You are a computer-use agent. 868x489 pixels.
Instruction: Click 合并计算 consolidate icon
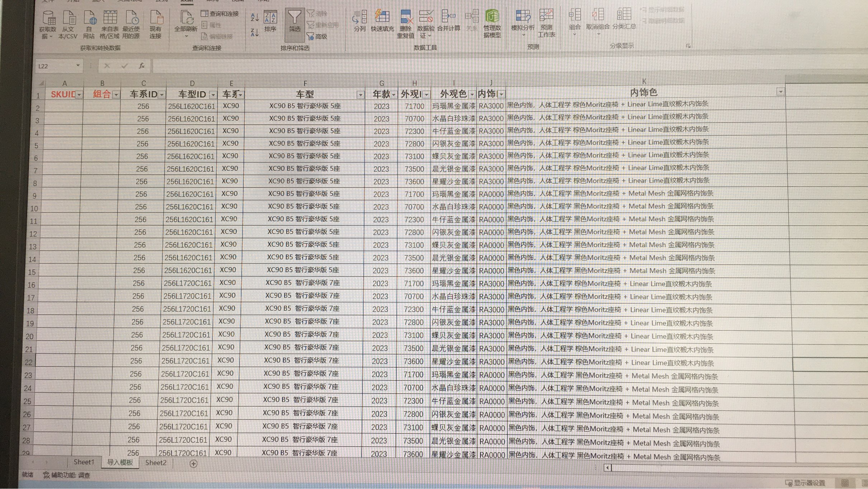click(x=449, y=21)
